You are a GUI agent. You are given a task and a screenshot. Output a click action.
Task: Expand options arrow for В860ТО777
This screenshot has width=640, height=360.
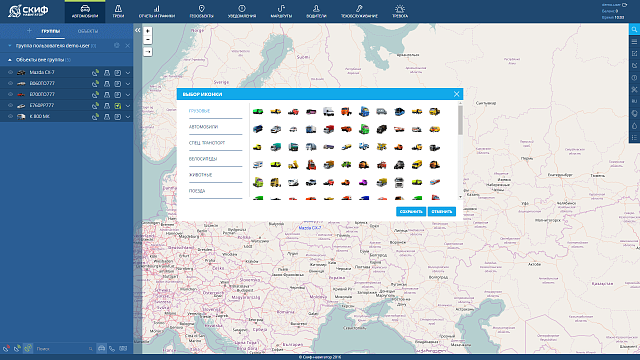(x=128, y=84)
